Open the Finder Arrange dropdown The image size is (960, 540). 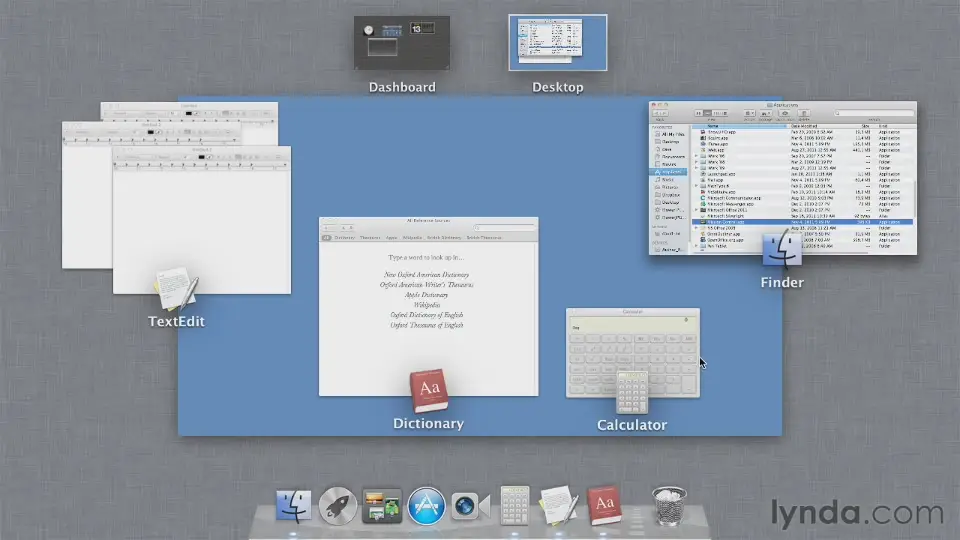click(766, 113)
